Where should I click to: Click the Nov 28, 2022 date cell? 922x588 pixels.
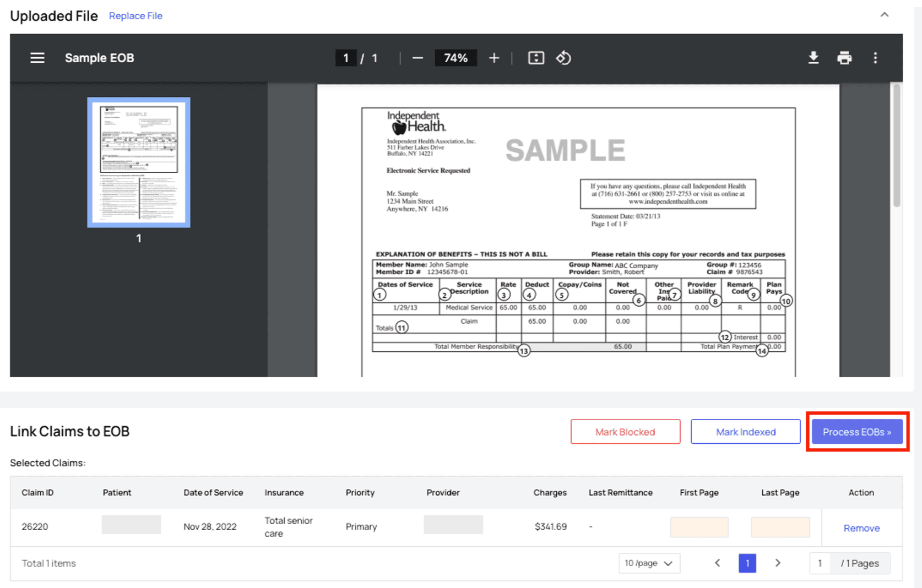tap(210, 527)
